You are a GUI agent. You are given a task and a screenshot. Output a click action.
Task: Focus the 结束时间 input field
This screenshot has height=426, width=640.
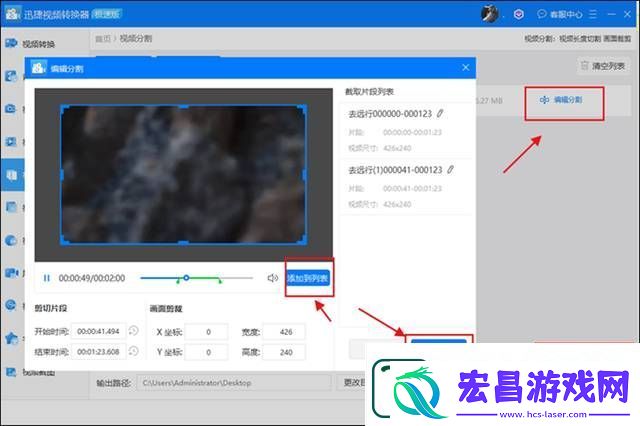tap(98, 351)
